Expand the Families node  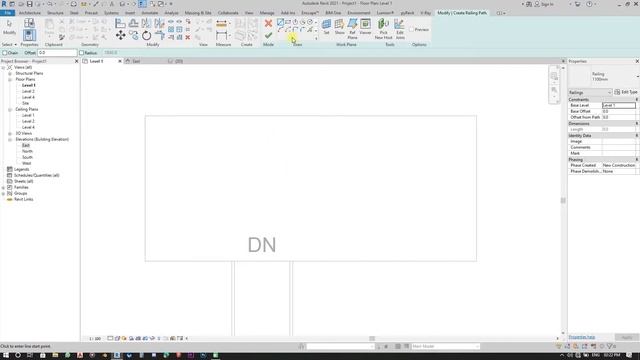4,187
